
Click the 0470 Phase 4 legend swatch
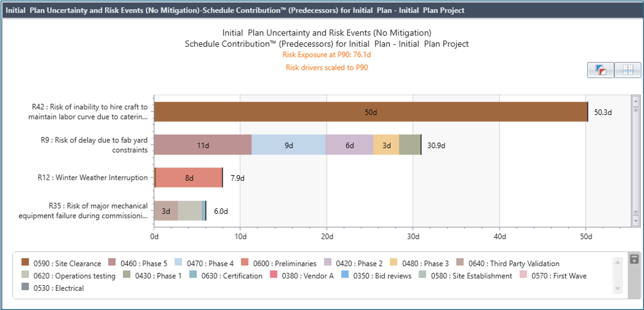178,262
